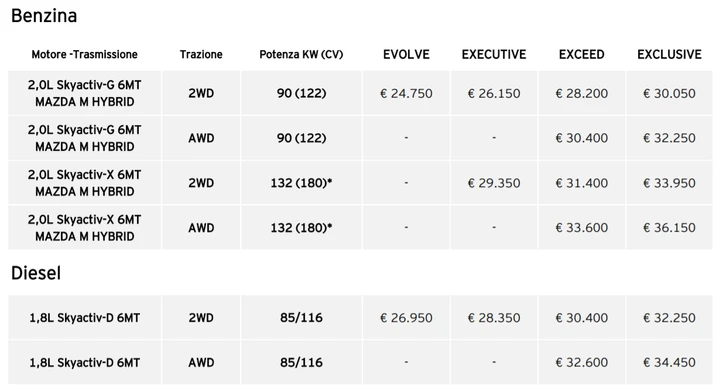The width and height of the screenshot is (720, 390).
Task: Click the 1,8L Skyactiv-D 6MT AWD row label
Action: pos(84,362)
